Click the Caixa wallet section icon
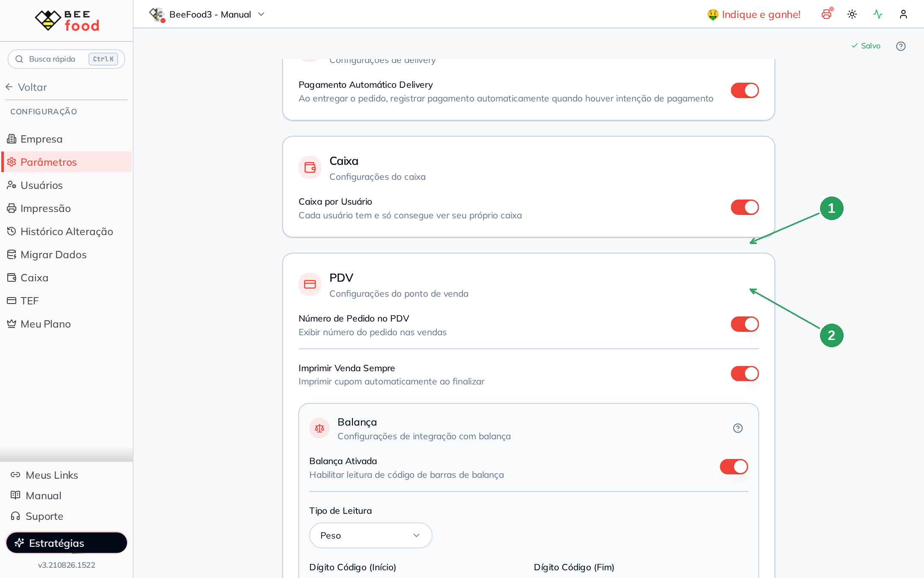The width and height of the screenshot is (924, 578). click(310, 167)
